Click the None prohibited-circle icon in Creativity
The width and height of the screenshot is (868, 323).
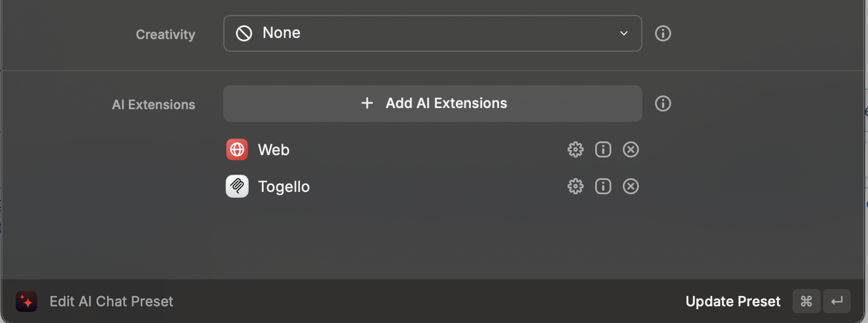pyautogui.click(x=244, y=33)
